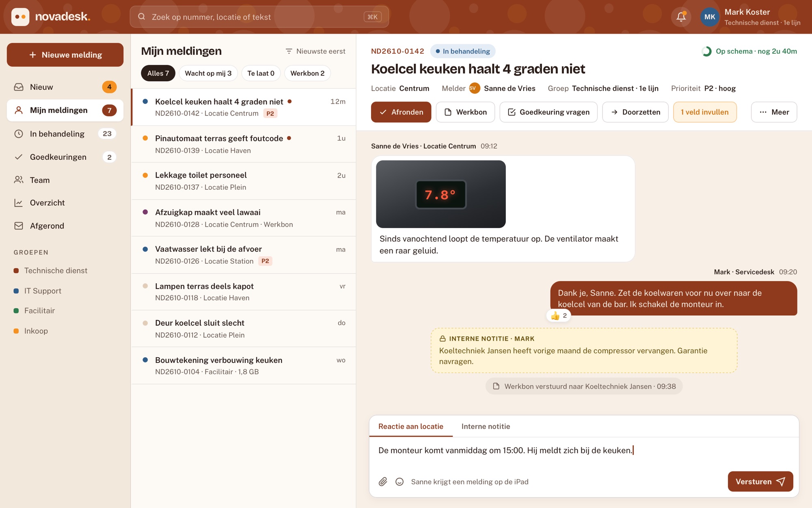This screenshot has width=812, height=508.
Task: Open Overzicht chart page
Action: click(x=65, y=203)
